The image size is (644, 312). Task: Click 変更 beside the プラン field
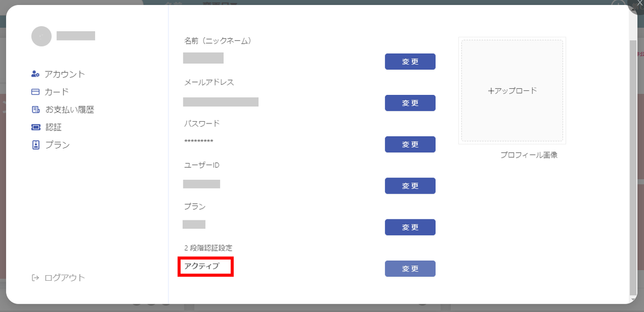click(410, 227)
